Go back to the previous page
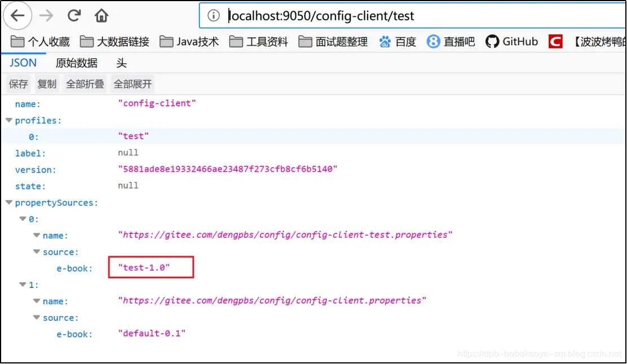Viewport: 627px width, 364px height. point(17,16)
